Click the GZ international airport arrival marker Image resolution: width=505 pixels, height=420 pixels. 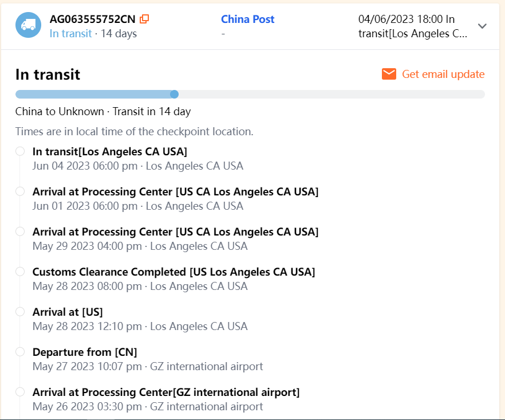tap(20, 392)
